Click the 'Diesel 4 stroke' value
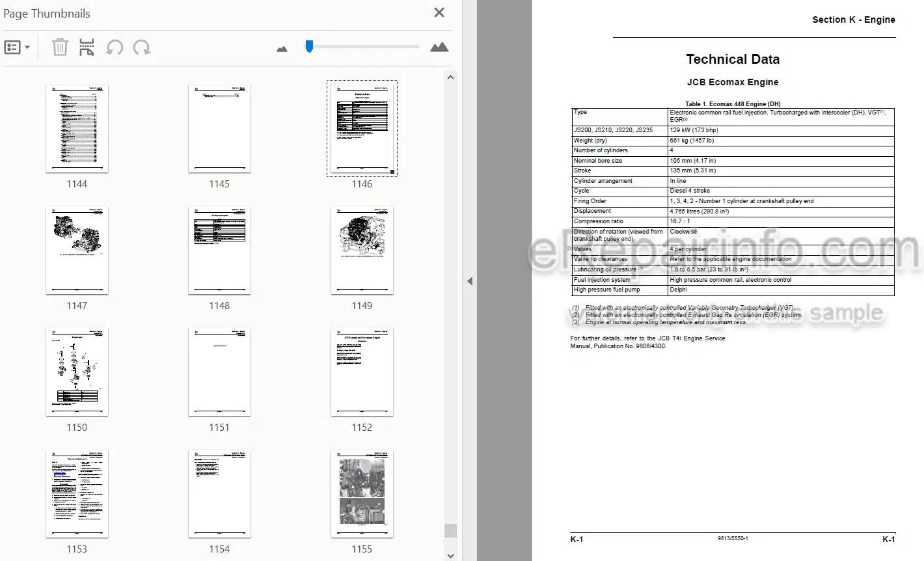Image resolution: width=924 pixels, height=561 pixels. pyautogui.click(x=690, y=191)
